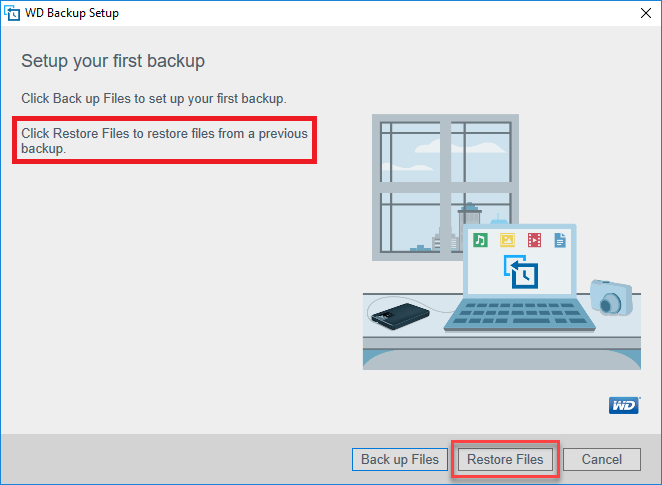Click the blue document icon on laptop

pyautogui.click(x=560, y=240)
